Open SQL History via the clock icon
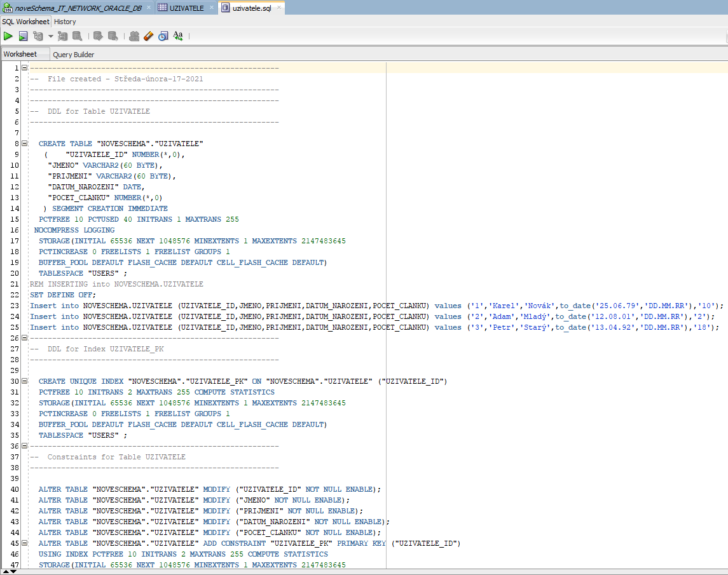 (163, 36)
